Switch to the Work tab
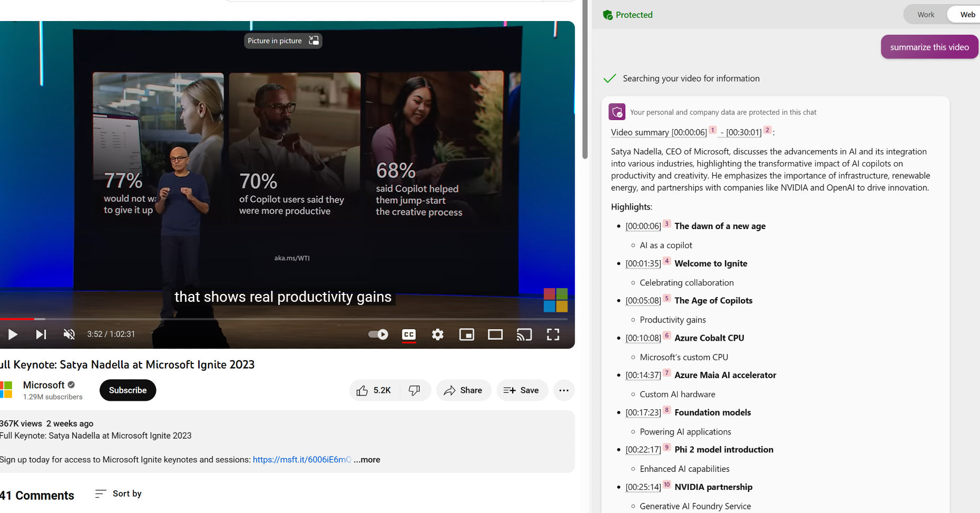980x513 pixels. click(925, 14)
